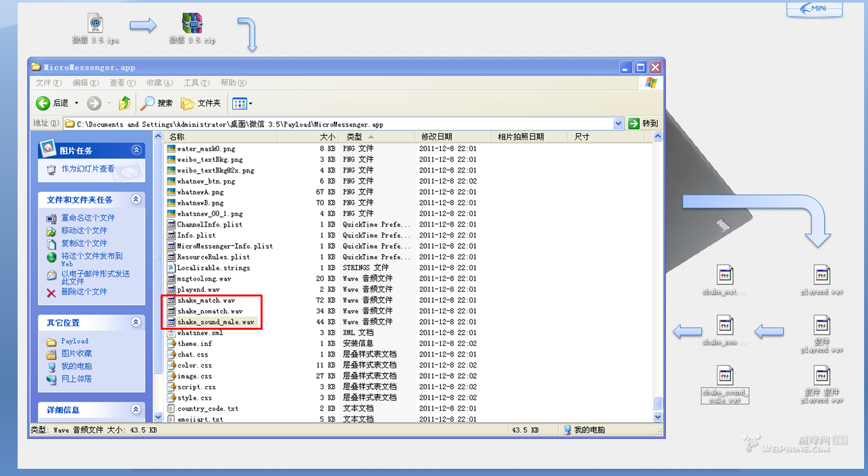
Task: Click Publish this file to Web link
Action: click(x=91, y=259)
